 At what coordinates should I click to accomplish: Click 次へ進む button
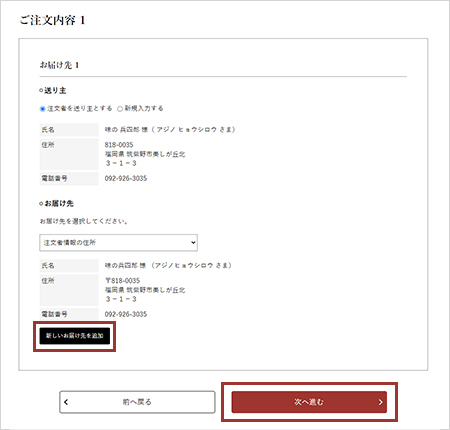[x=309, y=402]
